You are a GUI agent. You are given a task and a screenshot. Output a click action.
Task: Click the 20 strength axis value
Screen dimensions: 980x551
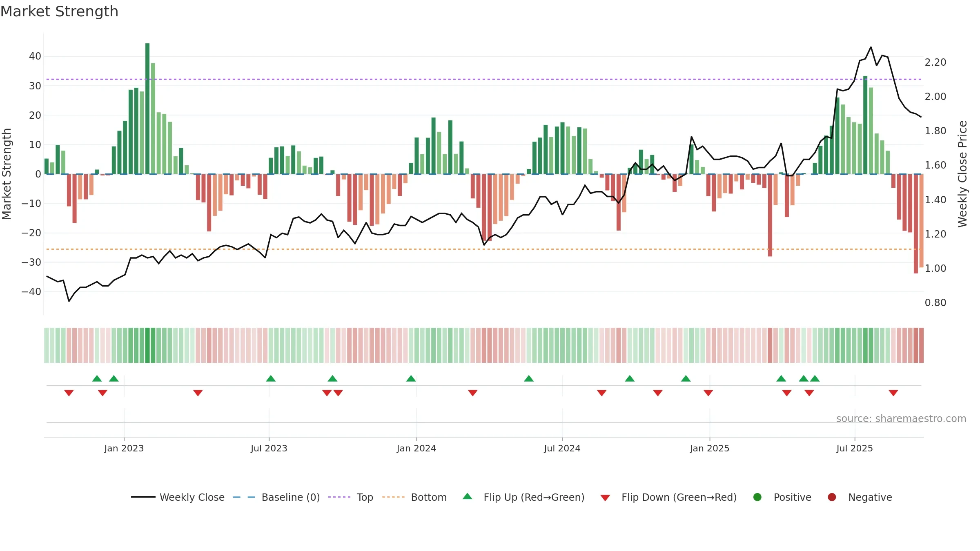tap(35, 116)
